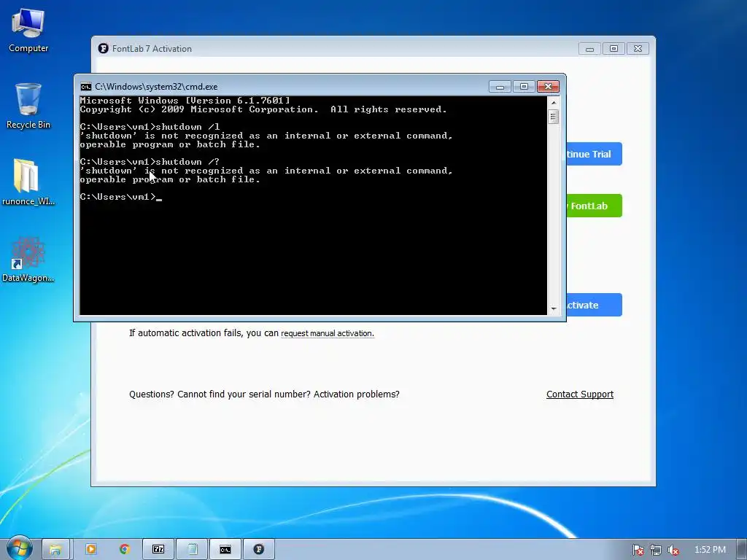
Task: Open the Windows Start menu
Action: point(19,548)
